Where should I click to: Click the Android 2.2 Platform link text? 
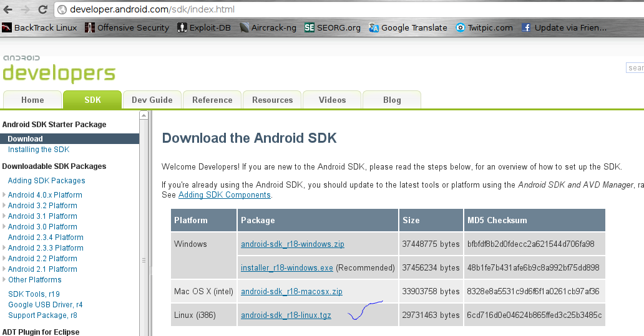[42, 259]
